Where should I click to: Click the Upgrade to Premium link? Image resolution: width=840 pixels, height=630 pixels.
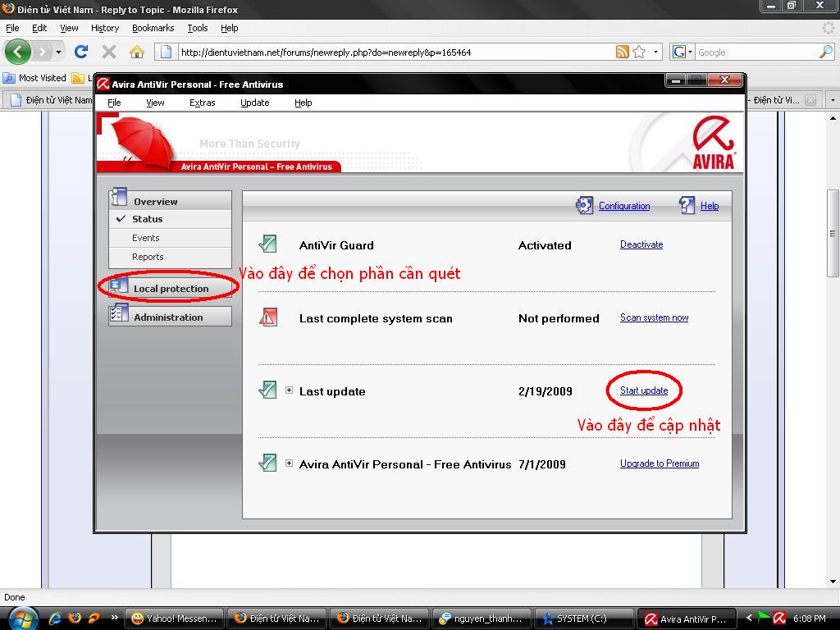point(660,463)
